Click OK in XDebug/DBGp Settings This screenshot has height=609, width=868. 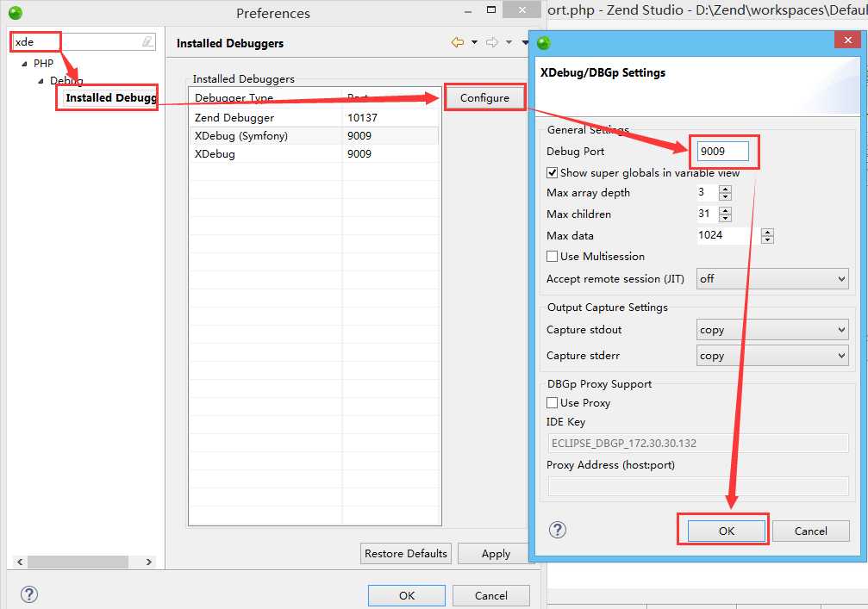[x=727, y=531]
